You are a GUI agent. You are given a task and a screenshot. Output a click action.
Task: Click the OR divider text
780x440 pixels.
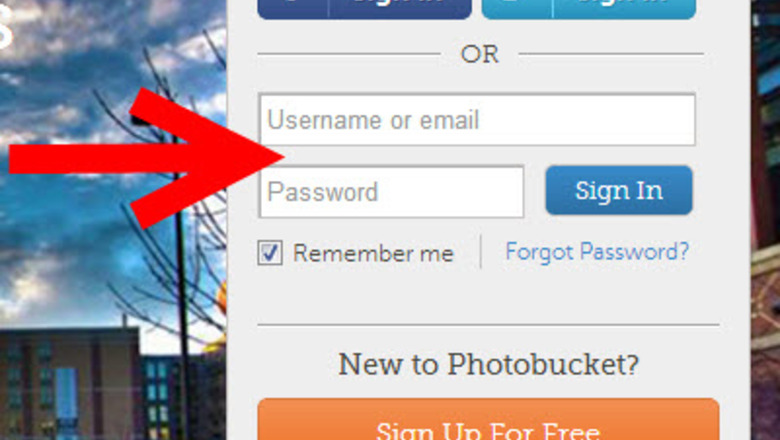click(480, 54)
